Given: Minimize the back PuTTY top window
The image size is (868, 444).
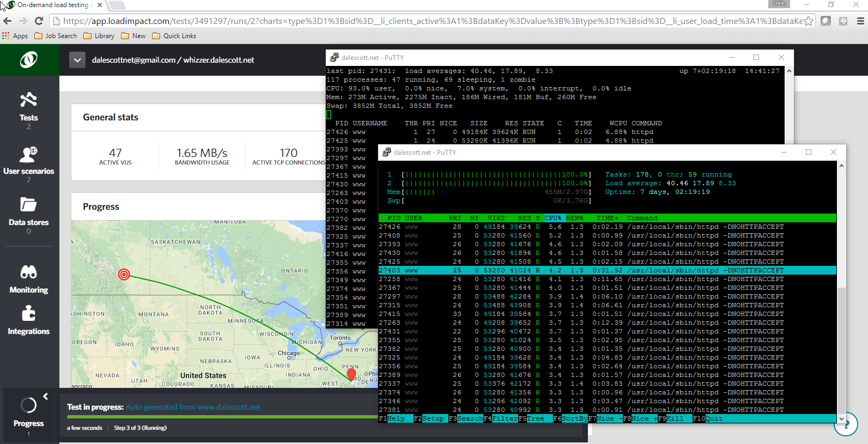Looking at the screenshot, I should tap(732, 57).
